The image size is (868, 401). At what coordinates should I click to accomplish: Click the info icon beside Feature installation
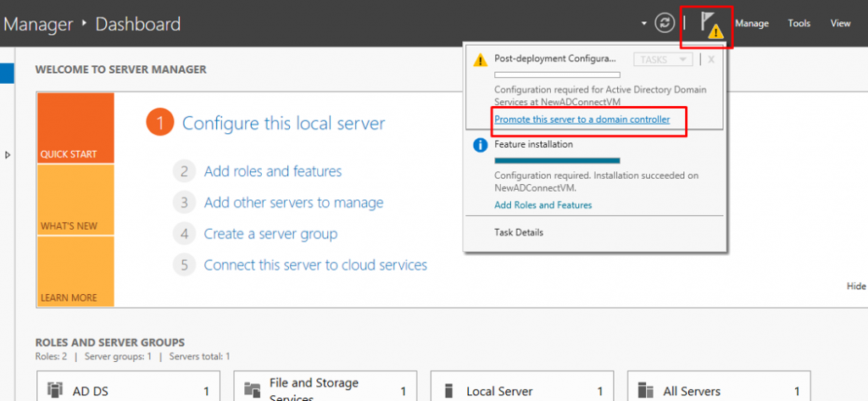click(x=480, y=145)
